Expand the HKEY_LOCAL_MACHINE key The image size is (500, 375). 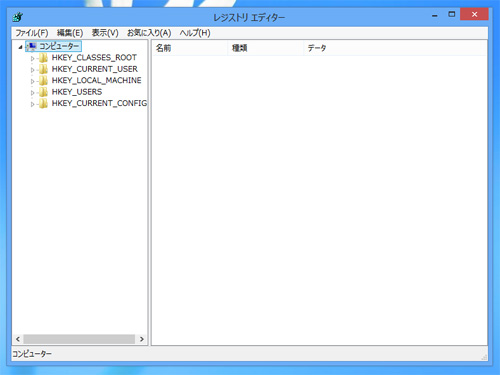[x=32, y=81]
